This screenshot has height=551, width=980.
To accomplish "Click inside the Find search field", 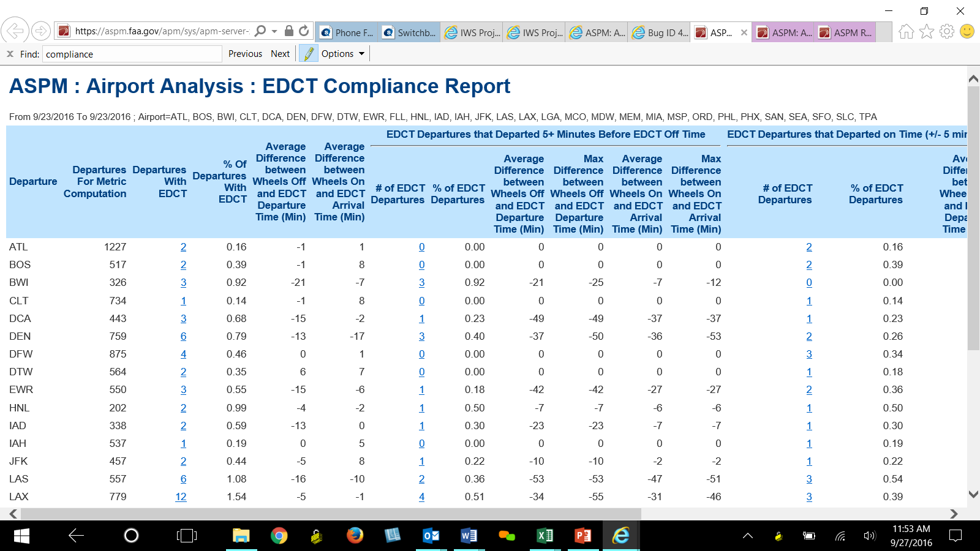I will click(x=132, y=54).
